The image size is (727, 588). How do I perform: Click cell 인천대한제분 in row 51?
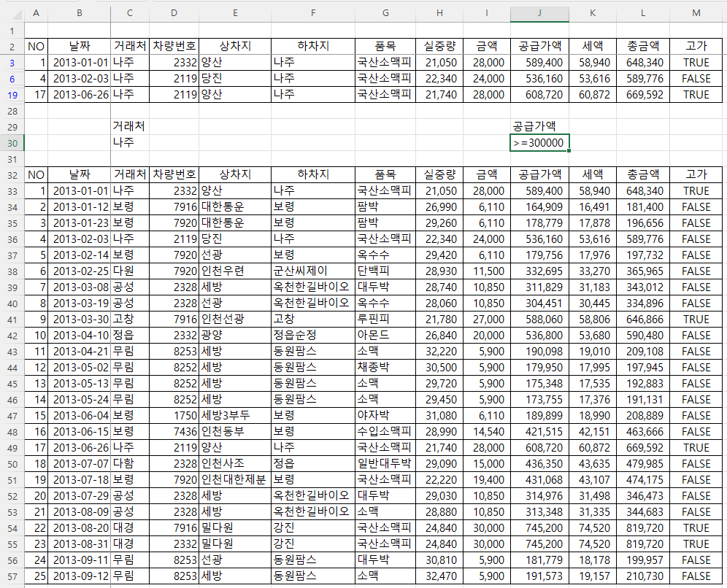coord(235,479)
